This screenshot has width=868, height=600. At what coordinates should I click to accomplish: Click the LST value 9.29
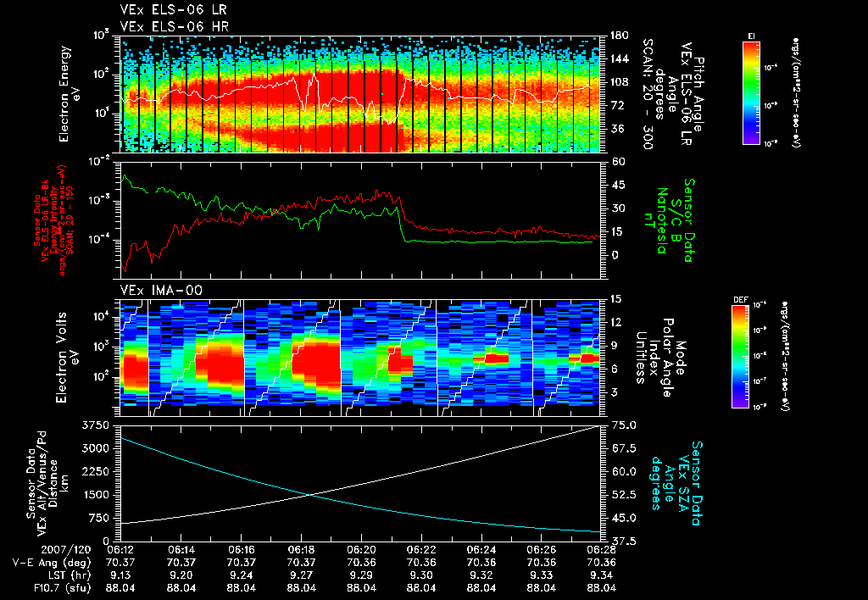point(361,575)
